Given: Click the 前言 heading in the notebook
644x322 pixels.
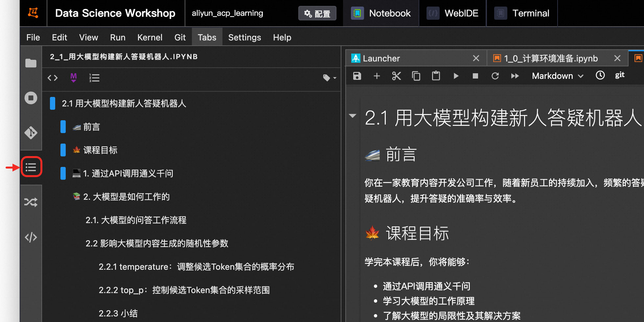Looking at the screenshot, I should click(391, 154).
